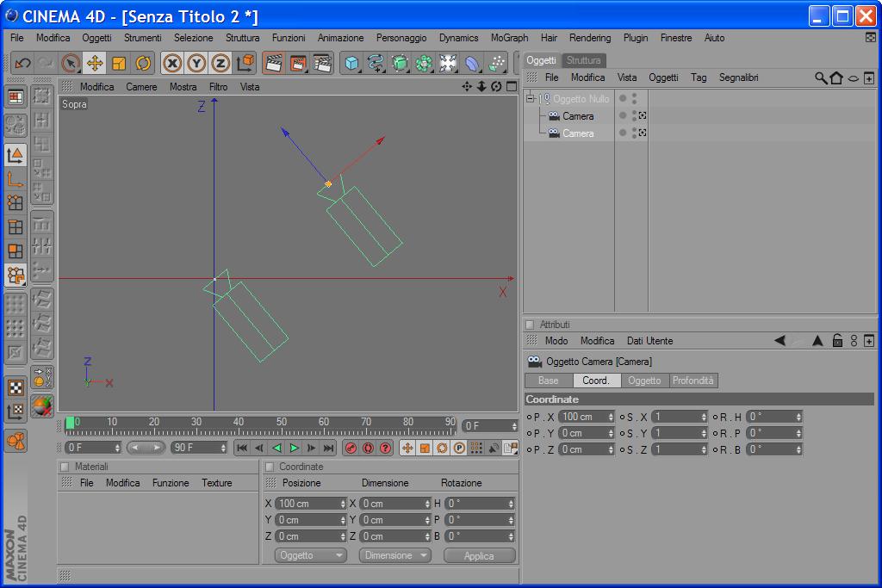Toggle Y axis lock
The width and height of the screenshot is (882, 588).
click(x=196, y=63)
